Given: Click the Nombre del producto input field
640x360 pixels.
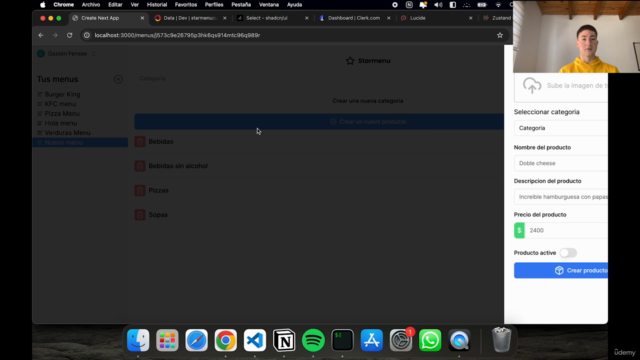Looking at the screenshot, I should (x=561, y=163).
